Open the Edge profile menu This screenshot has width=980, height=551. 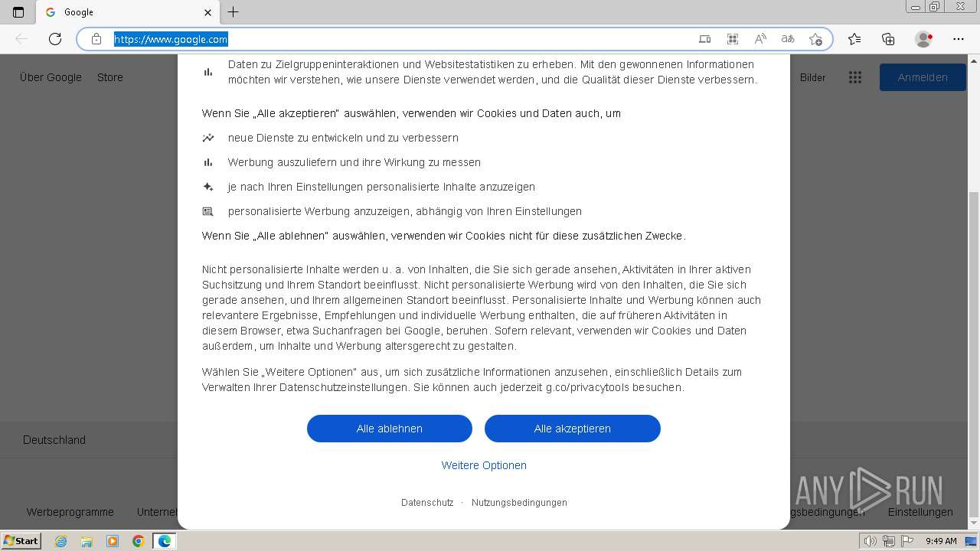(x=924, y=39)
